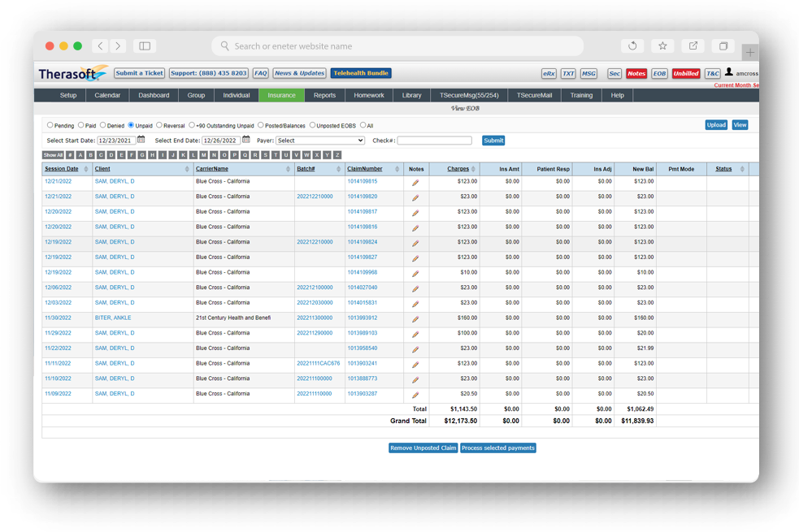
Task: Open the Insurance menu tab
Action: 281,95
